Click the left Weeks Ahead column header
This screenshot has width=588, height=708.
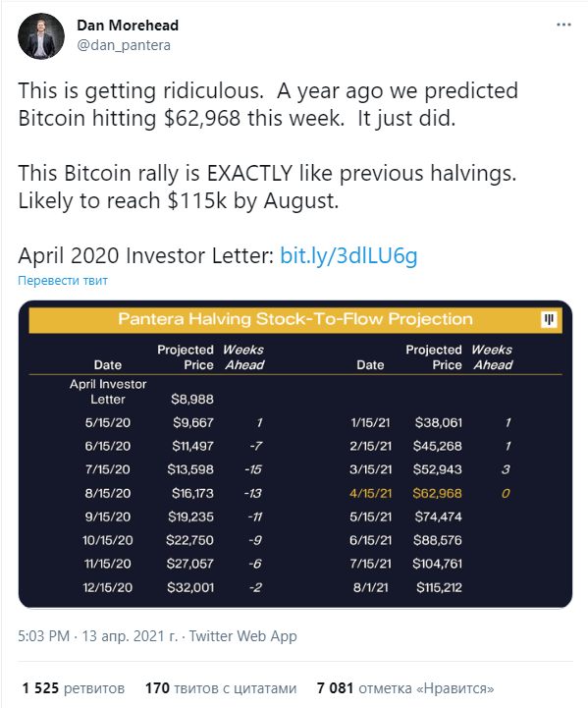point(243,357)
